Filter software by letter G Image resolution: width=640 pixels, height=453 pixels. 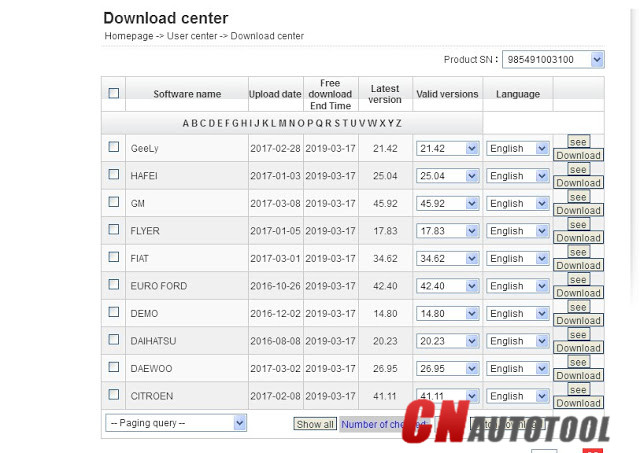point(236,123)
